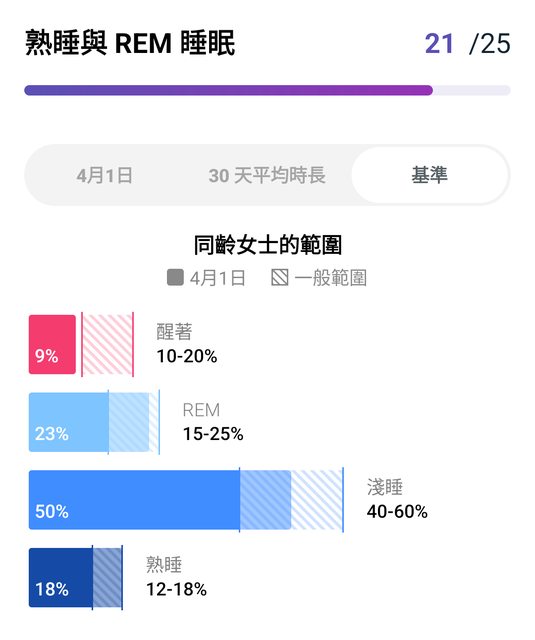Tap the pink hatched 10-20% range
Image resolution: width=535 pixels, height=640 pixels.
click(107, 344)
